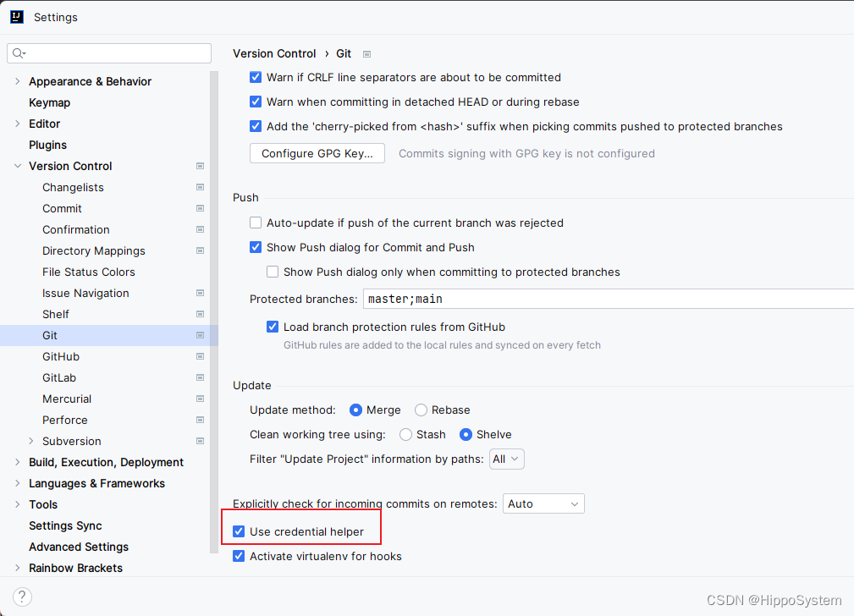Screen dimensions: 854x616
Task: Expand the Editor section
Action: pos(18,124)
